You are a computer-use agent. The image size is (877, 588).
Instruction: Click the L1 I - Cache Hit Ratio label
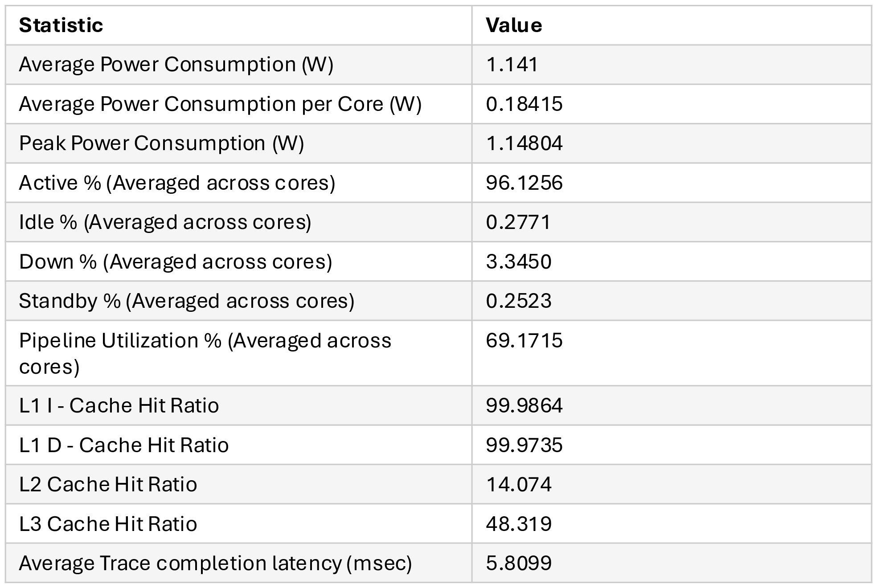[x=119, y=406]
